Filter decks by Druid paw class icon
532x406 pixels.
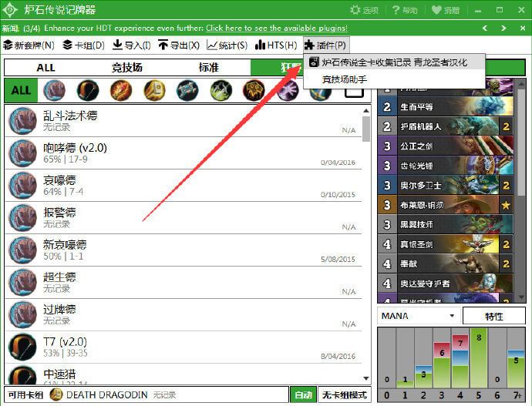click(x=54, y=90)
